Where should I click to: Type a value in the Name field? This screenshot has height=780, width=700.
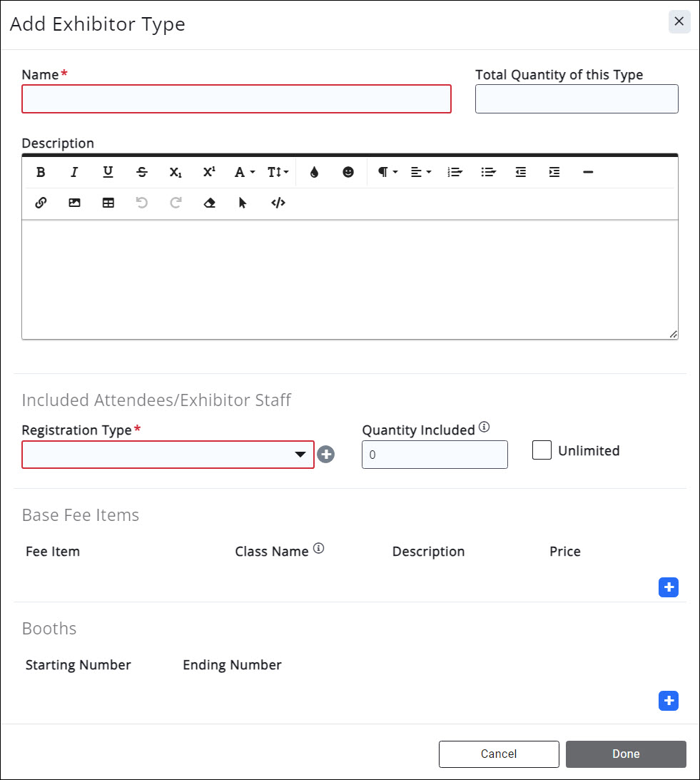pos(236,98)
